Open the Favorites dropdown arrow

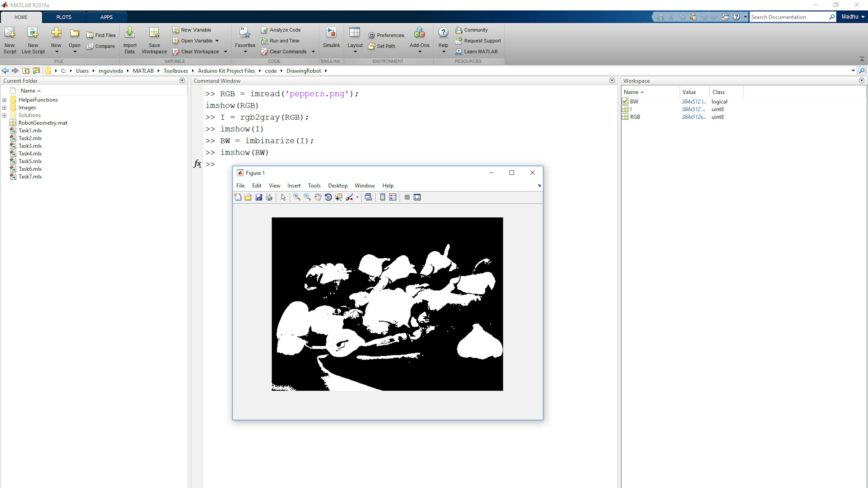245,52
